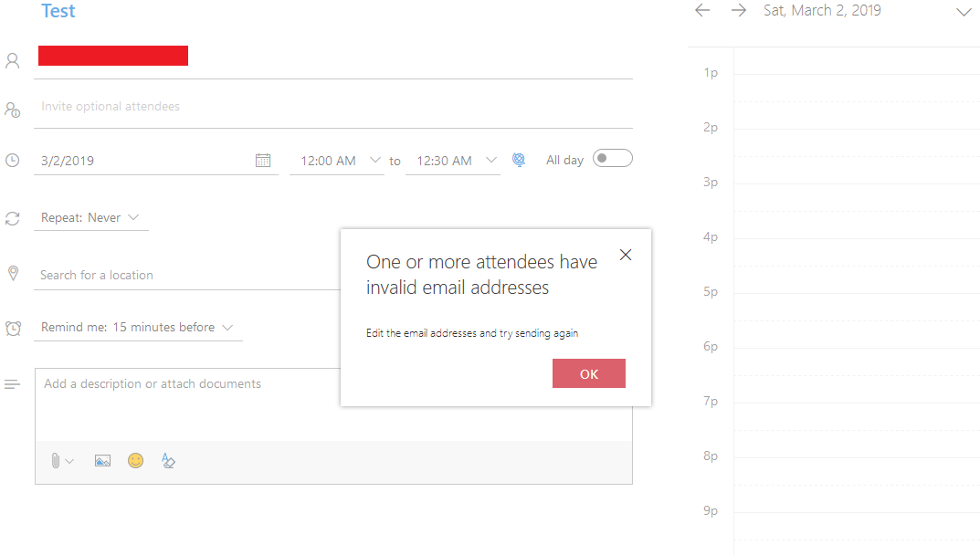Click the Search for a location field
This screenshot has height=555, width=980.
pyautogui.click(x=187, y=275)
